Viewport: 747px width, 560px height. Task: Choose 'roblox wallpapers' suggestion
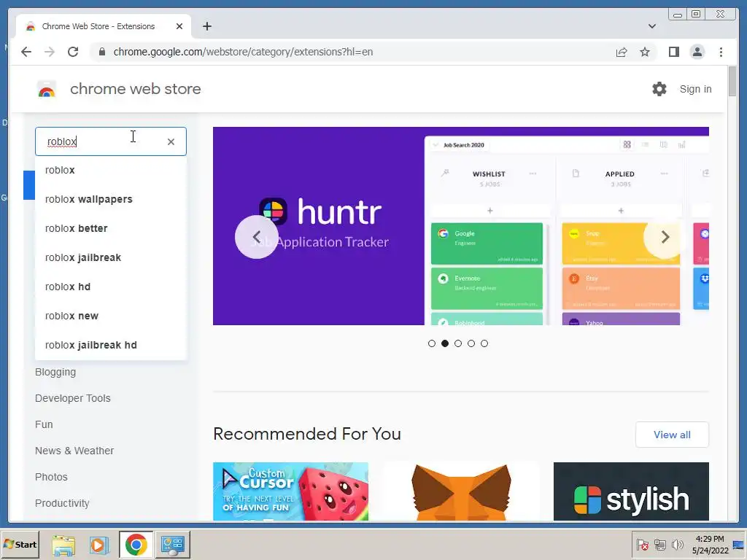click(111, 199)
